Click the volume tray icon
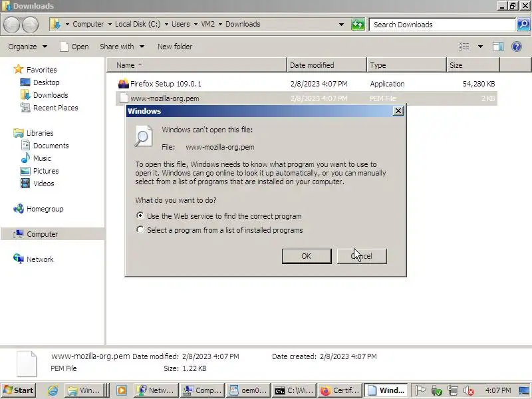 (x=469, y=390)
